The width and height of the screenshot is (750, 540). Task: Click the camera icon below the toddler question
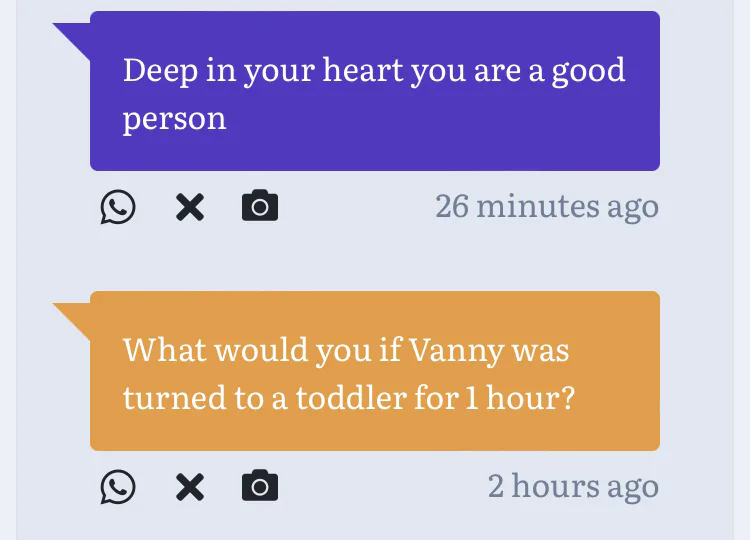coord(260,487)
